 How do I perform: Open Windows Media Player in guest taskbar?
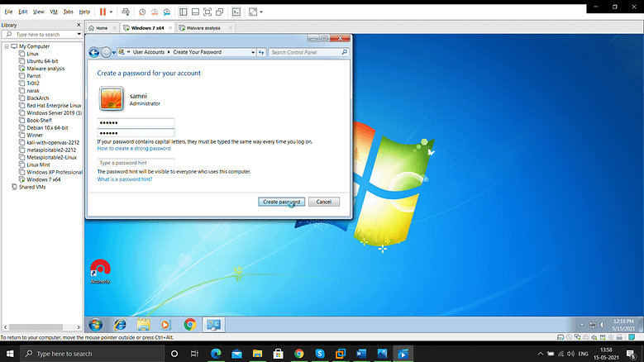pyautogui.click(x=165, y=325)
